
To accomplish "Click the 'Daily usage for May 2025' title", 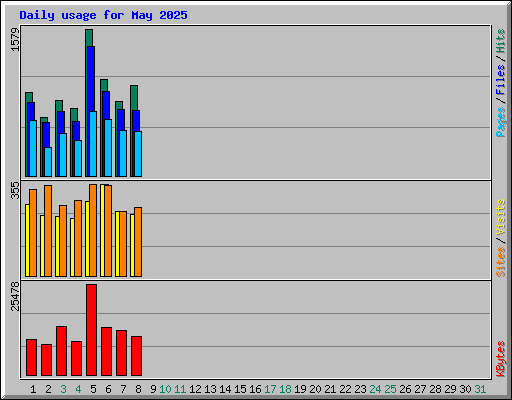I will (103, 15).
